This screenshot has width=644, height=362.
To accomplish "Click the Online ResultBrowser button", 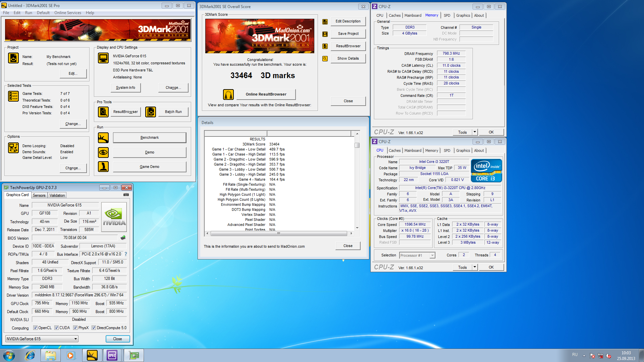I will click(266, 94).
